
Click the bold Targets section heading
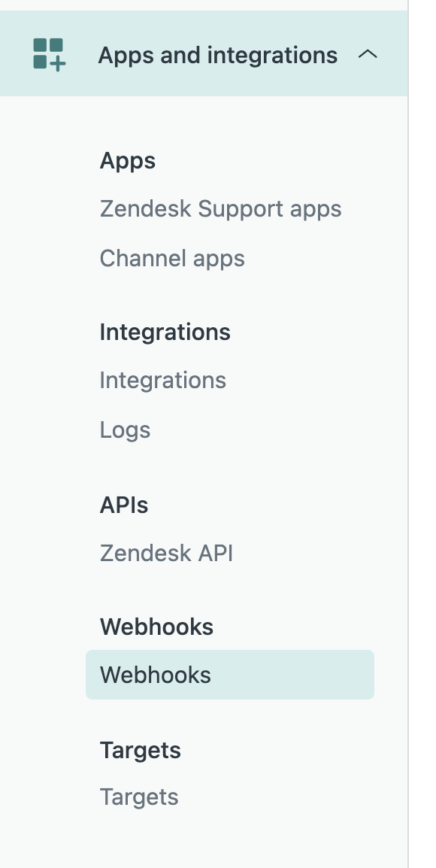coord(140,750)
